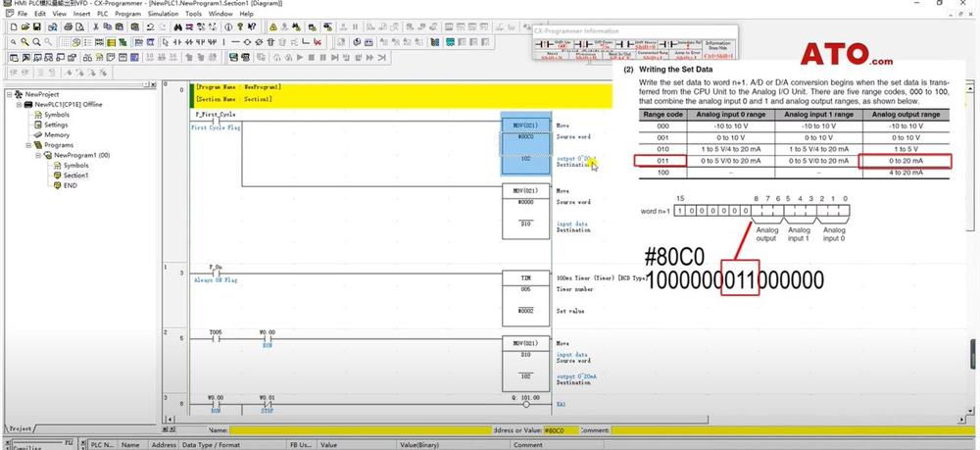Select the New Horizontal line tool
Screen dimensions: 980x450
[x=236, y=43]
